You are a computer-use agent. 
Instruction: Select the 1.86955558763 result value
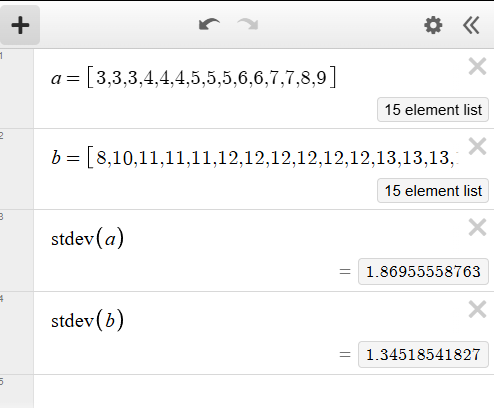point(423,271)
